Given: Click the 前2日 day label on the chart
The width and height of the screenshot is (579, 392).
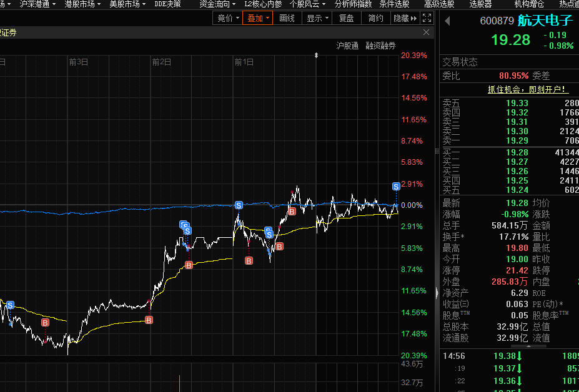Looking at the screenshot, I should 161,62.
